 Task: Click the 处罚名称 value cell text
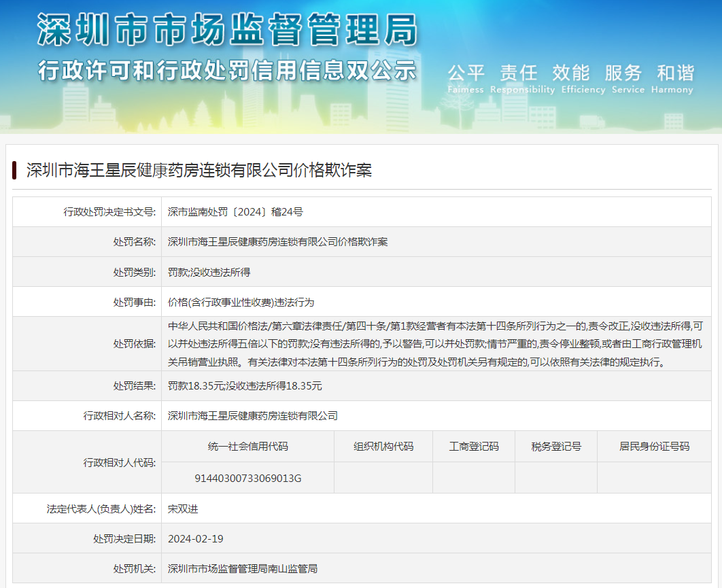277,242
